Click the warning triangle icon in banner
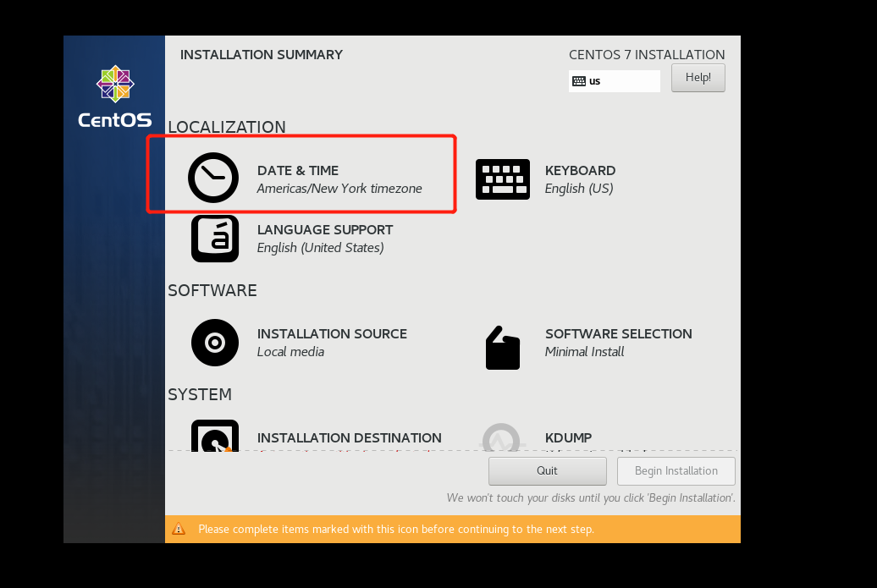Screen dimensions: 877x588 click(179, 529)
